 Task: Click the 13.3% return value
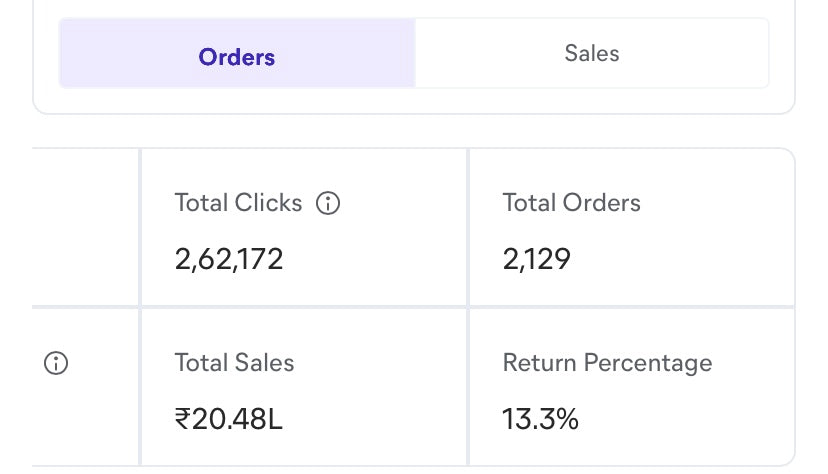540,420
